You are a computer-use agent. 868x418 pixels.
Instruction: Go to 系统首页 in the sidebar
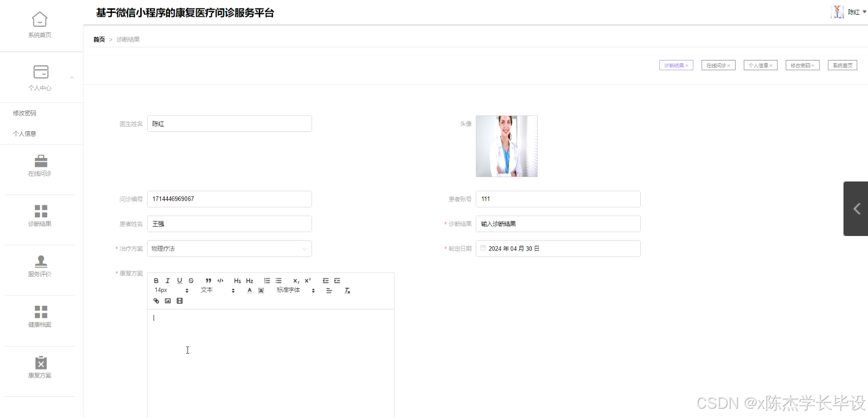[40, 26]
